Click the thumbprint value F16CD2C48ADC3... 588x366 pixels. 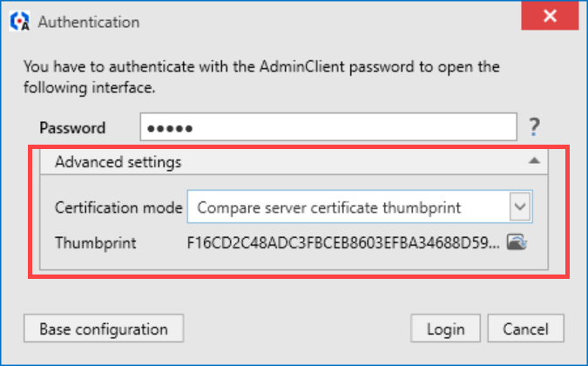pos(343,243)
